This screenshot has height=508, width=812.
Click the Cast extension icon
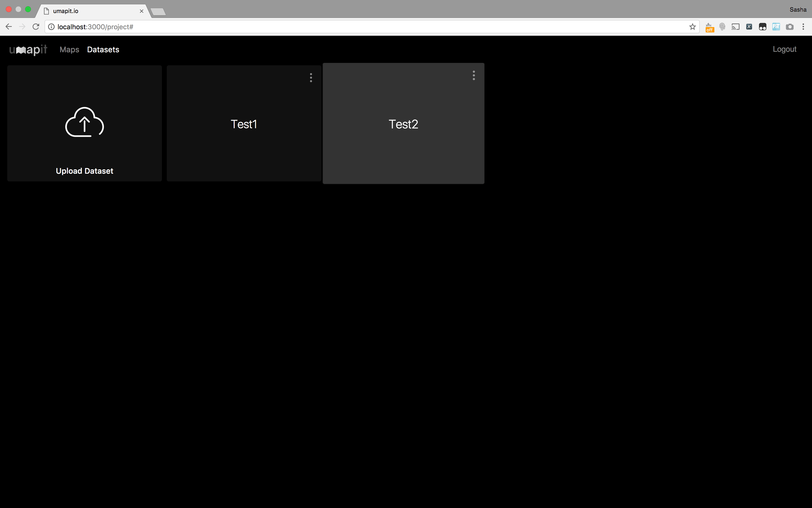coord(735,27)
